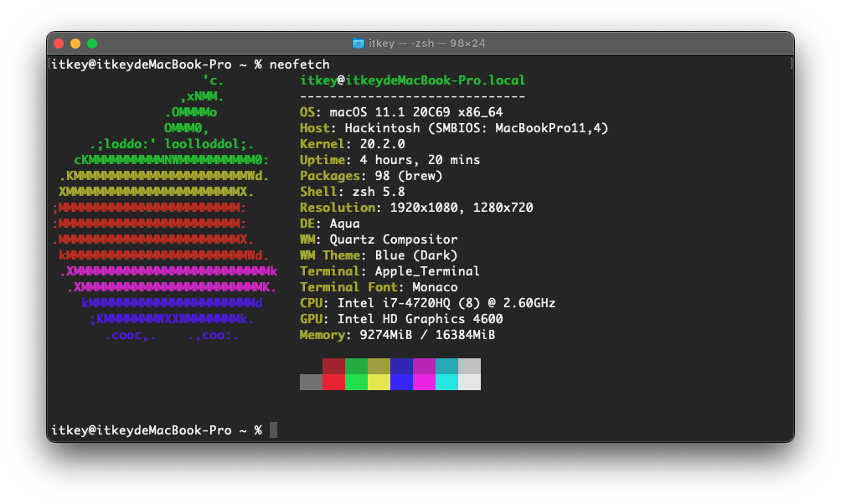Click the Host line mentioning Hackintosh
The image size is (841, 504).
[454, 128]
